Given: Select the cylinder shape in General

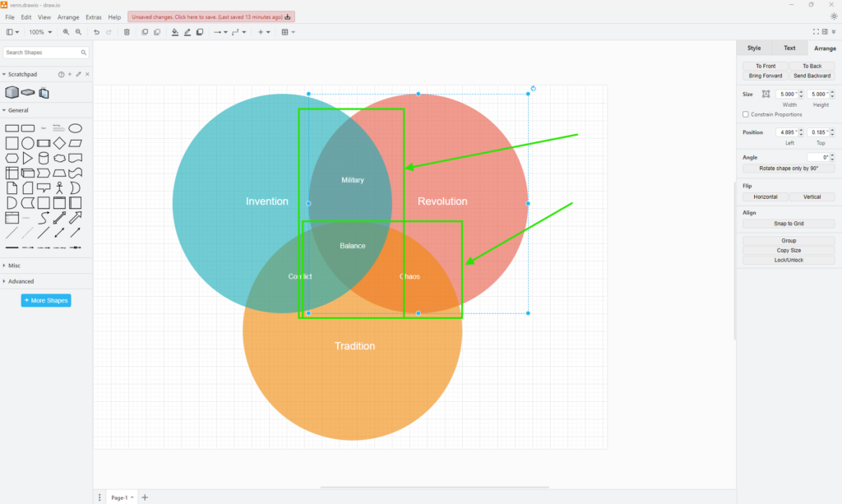Looking at the screenshot, I should pyautogui.click(x=44, y=159).
